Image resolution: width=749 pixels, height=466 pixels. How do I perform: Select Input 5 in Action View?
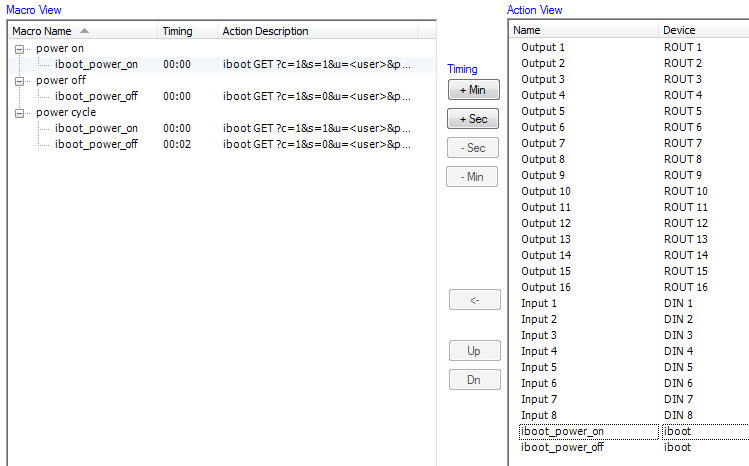coord(539,367)
